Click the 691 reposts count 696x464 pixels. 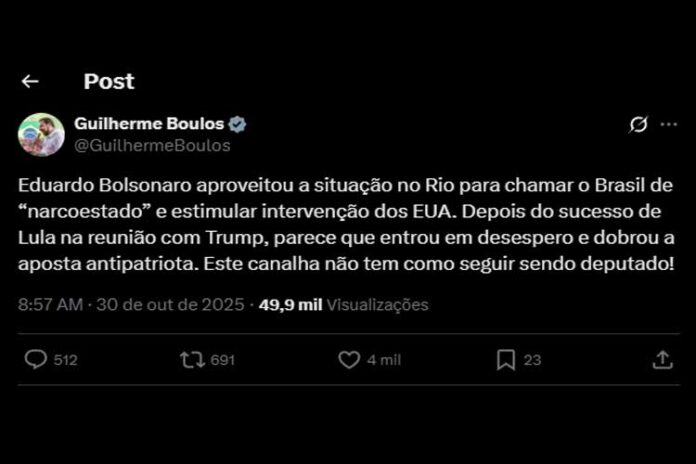[x=223, y=360]
